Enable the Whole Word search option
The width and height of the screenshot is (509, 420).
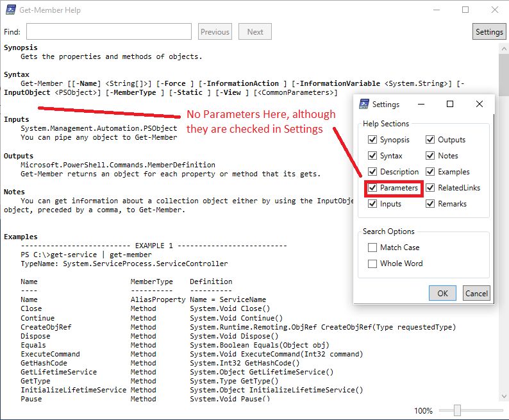click(372, 264)
